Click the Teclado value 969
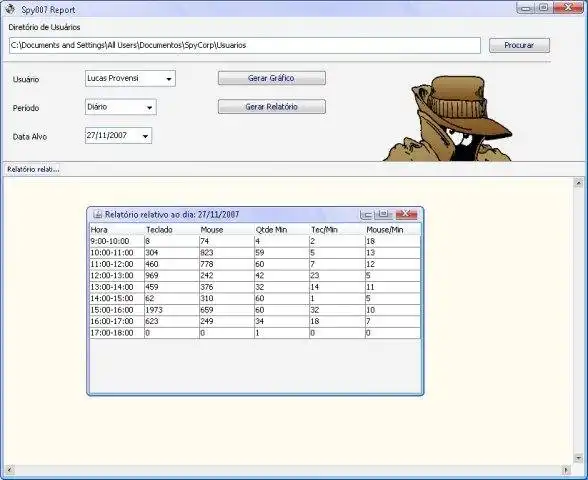 [x=172, y=276]
